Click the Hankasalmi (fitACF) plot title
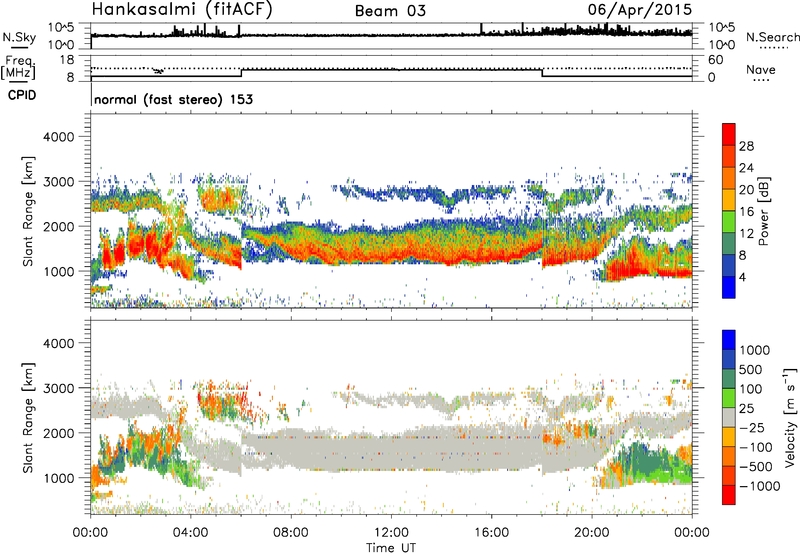The height and width of the screenshot is (554, 800). tap(184, 11)
